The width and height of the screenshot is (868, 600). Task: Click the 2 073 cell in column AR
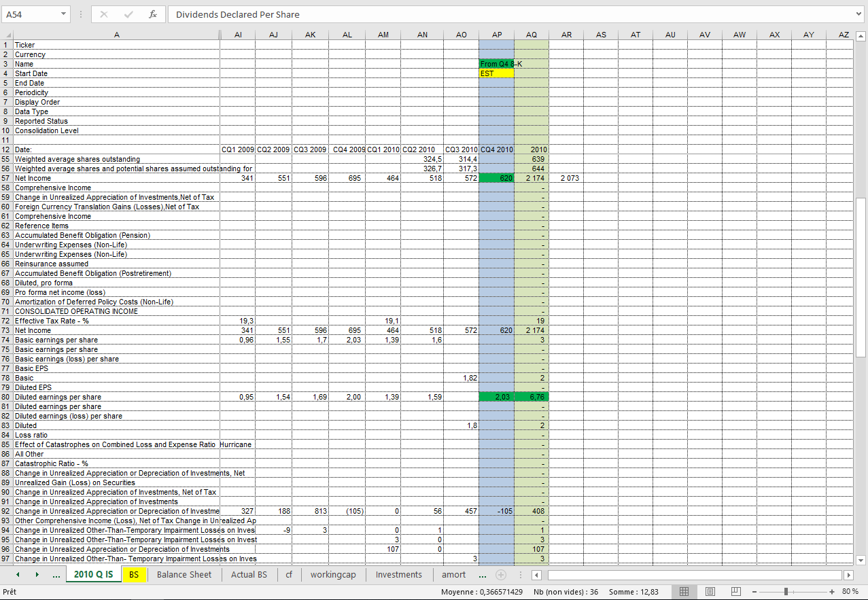pyautogui.click(x=566, y=178)
